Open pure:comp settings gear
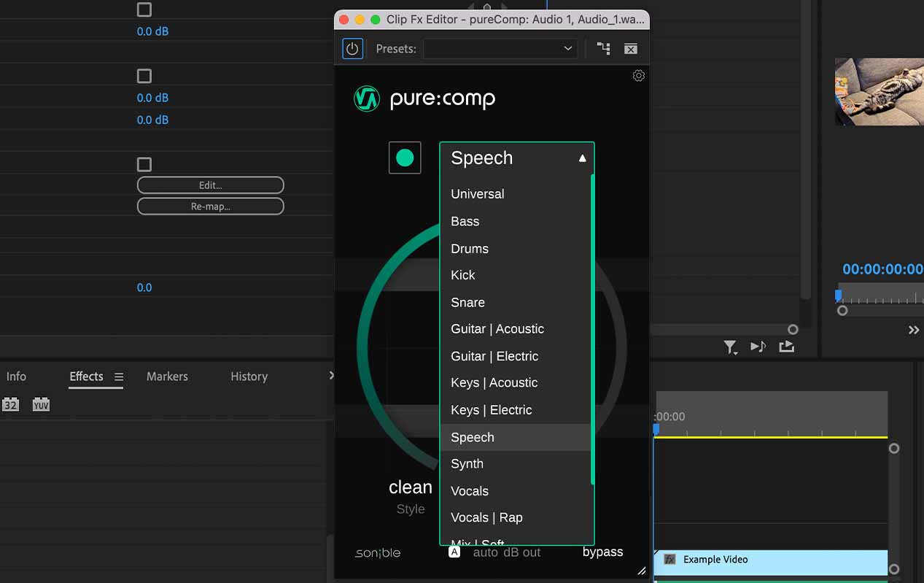 coord(639,76)
